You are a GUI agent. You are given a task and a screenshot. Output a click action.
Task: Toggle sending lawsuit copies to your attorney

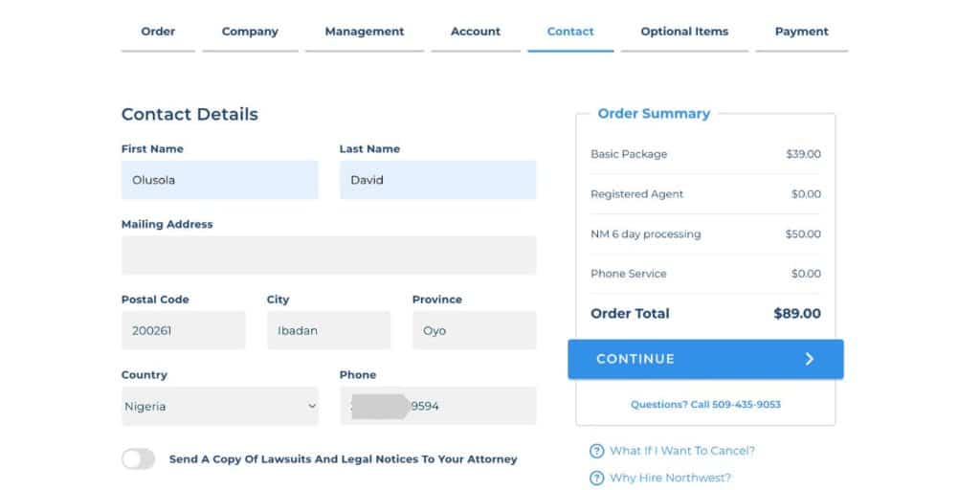(138, 459)
